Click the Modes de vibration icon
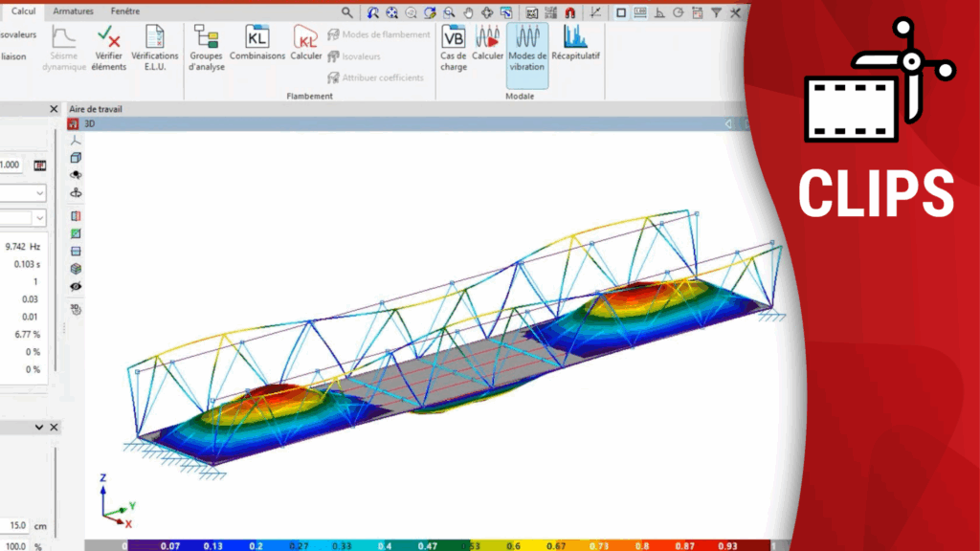980x551 pixels. tap(526, 48)
